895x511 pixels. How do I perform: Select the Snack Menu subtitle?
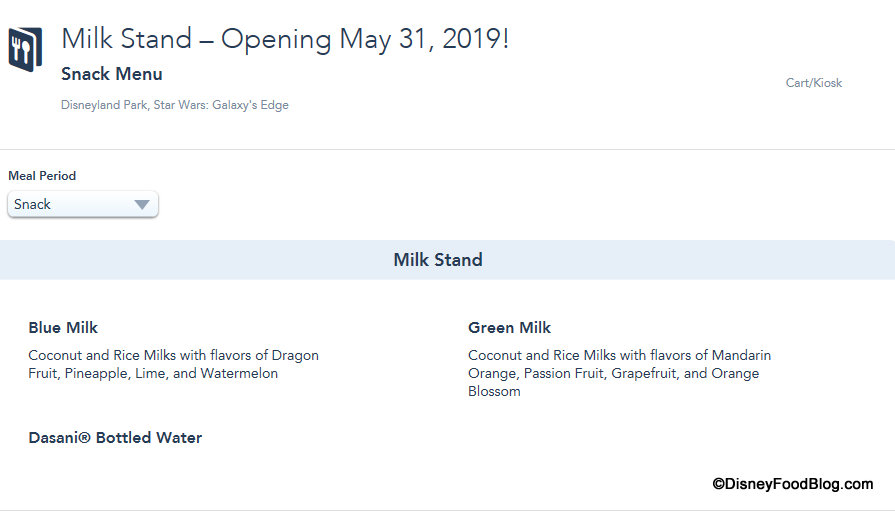(x=111, y=74)
